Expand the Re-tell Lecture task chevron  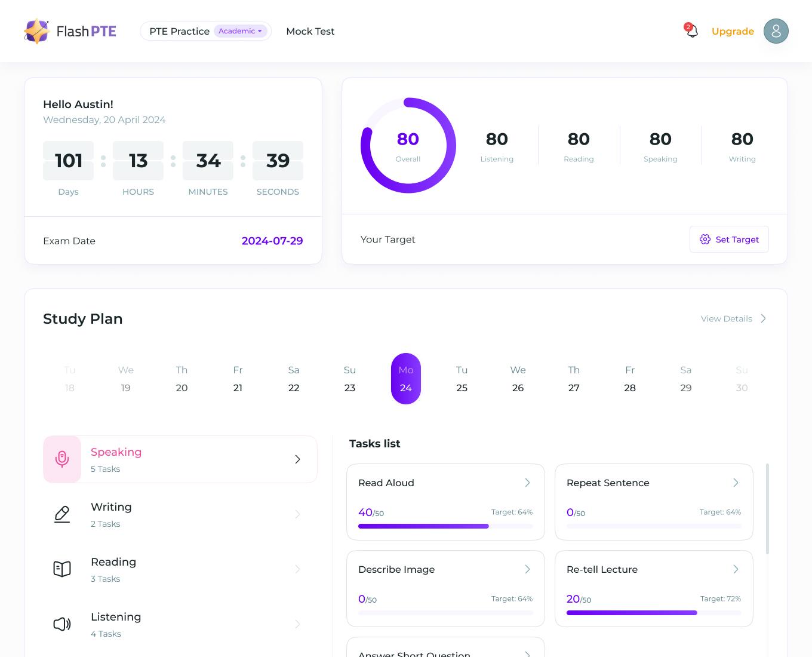click(x=736, y=569)
